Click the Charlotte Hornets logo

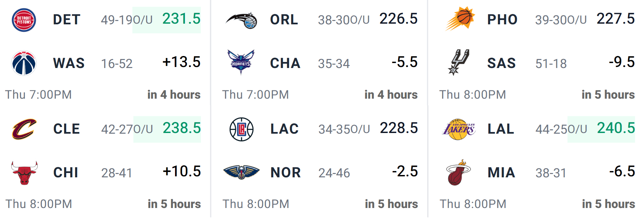tap(241, 62)
